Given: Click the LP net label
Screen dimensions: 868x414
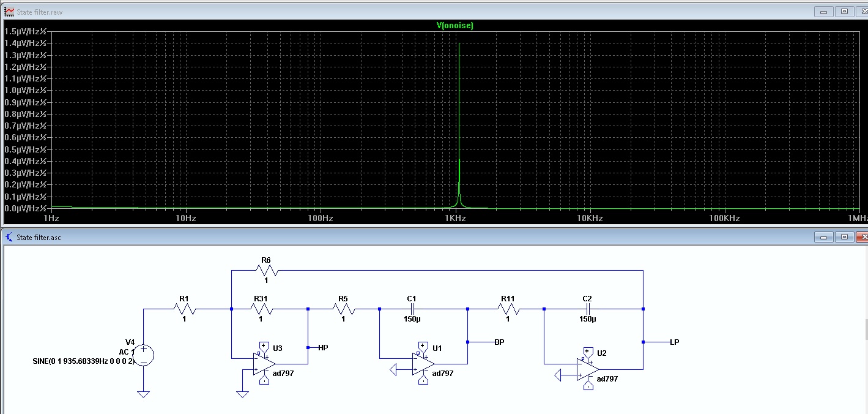Looking at the screenshot, I should pyautogui.click(x=675, y=342).
